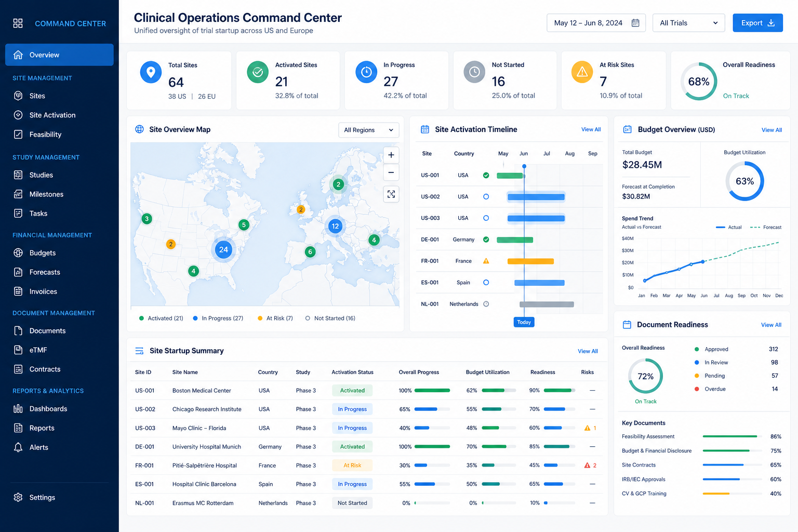The width and height of the screenshot is (798, 532).
Task: Click the FR-001 orange timeline bar
Action: [530, 261]
